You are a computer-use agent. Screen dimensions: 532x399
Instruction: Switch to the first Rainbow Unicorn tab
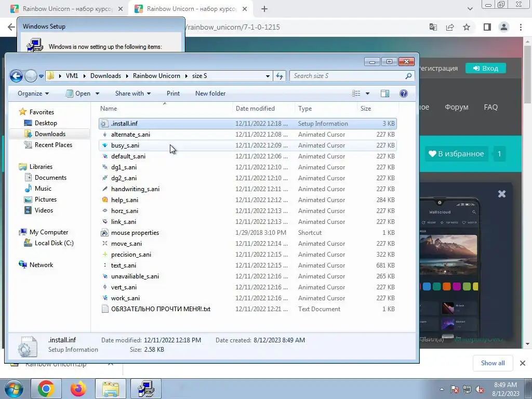(x=66, y=9)
